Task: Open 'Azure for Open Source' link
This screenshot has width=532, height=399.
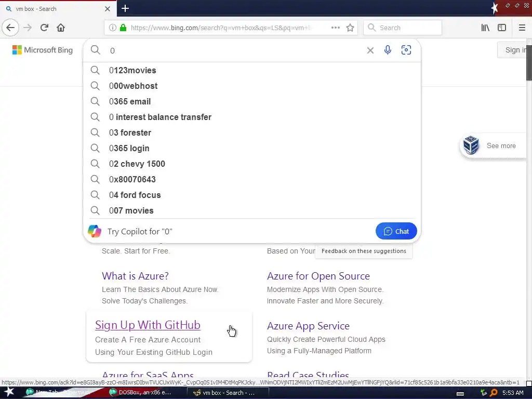Action: (318, 276)
